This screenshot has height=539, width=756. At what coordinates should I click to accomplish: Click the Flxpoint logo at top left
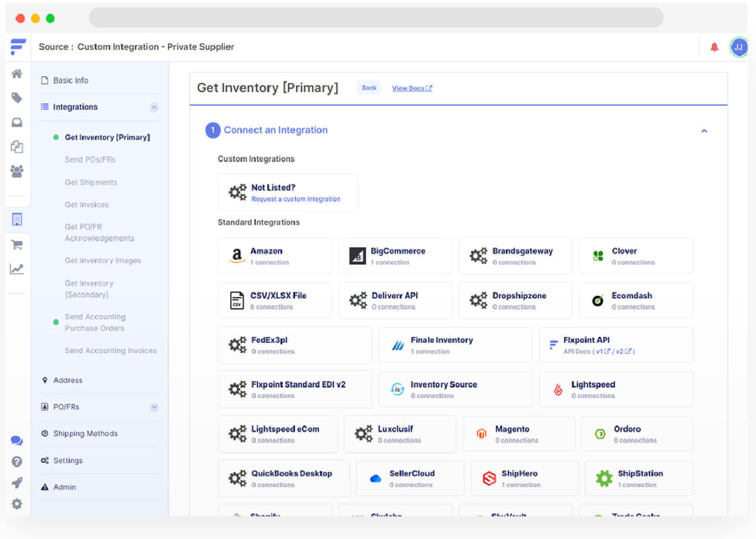click(x=18, y=46)
